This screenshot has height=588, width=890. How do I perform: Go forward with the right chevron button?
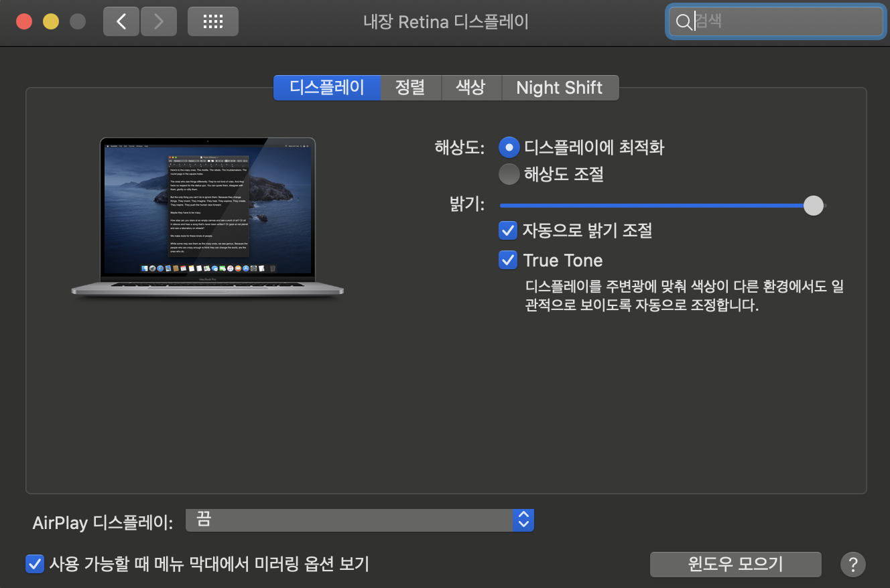158,21
